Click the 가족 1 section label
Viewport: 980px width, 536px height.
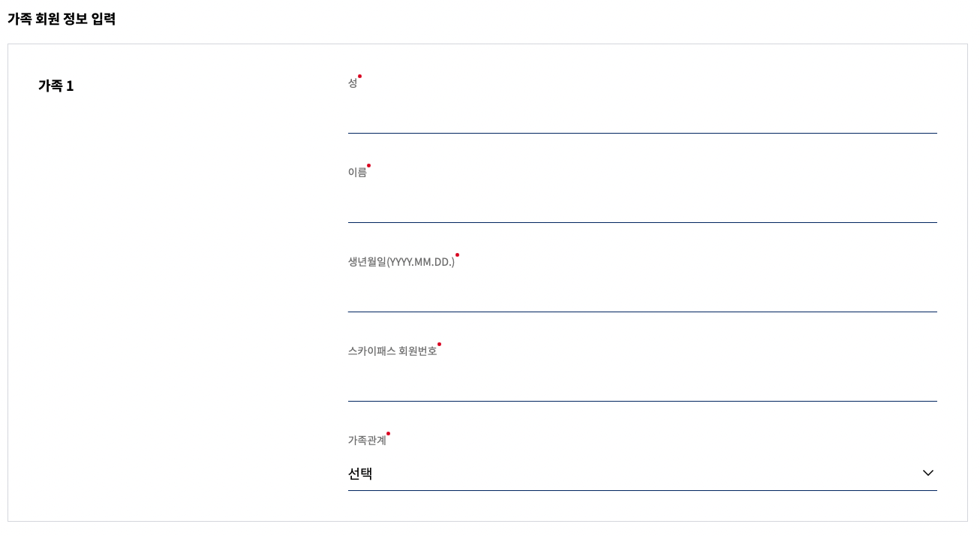click(54, 86)
